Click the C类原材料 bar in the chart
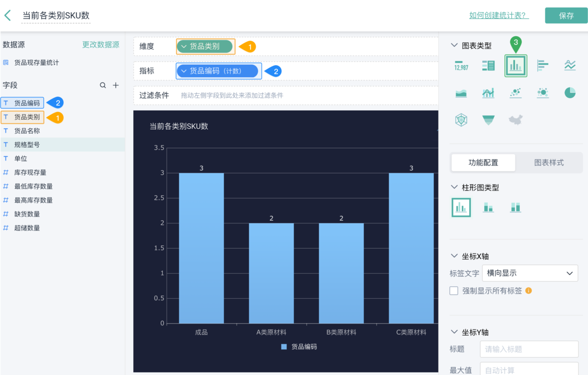This screenshot has height=375, width=588. coord(411,248)
